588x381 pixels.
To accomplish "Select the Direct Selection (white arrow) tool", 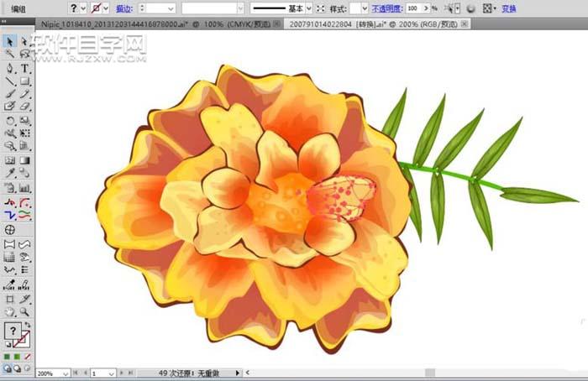I will (25, 41).
